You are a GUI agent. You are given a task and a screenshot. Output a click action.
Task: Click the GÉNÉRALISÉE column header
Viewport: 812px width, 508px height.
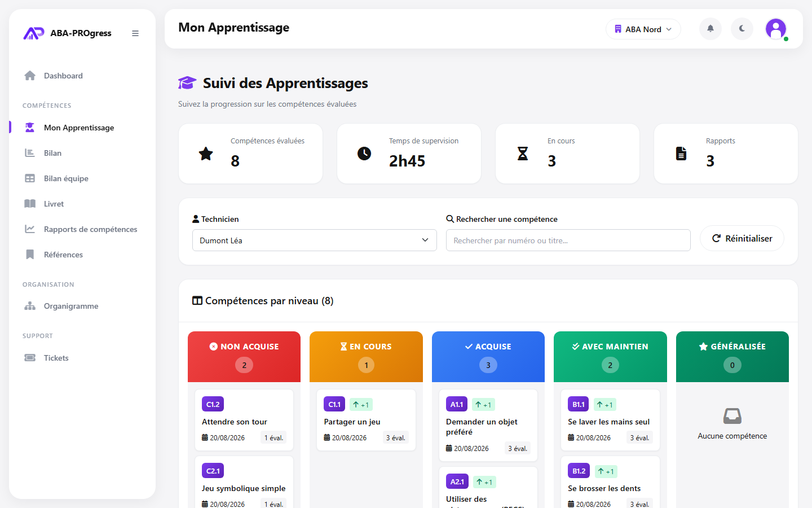(x=732, y=357)
